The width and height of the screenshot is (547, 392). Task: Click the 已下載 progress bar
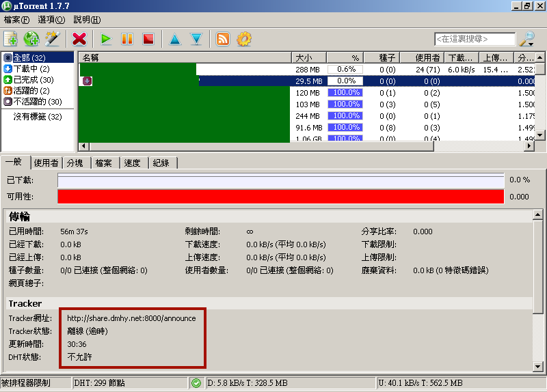pos(281,180)
